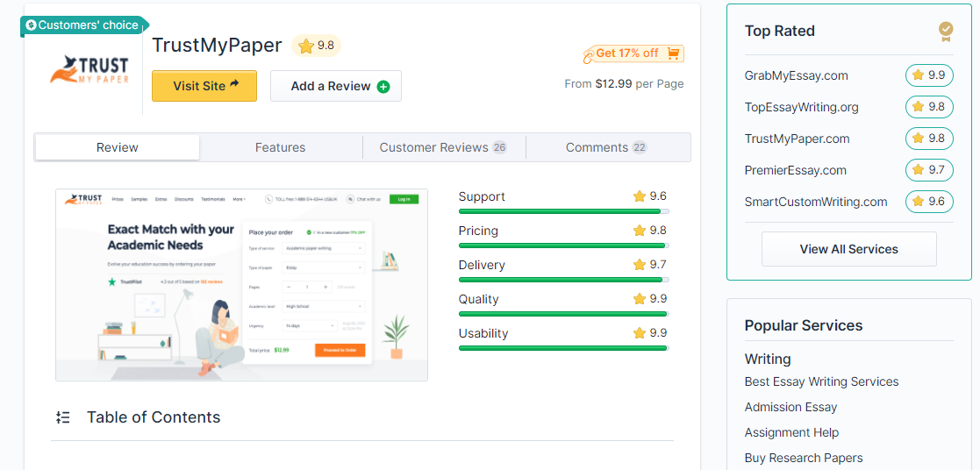Image resolution: width=980 pixels, height=470 pixels.
Task: Open the Review tab
Action: click(x=118, y=147)
